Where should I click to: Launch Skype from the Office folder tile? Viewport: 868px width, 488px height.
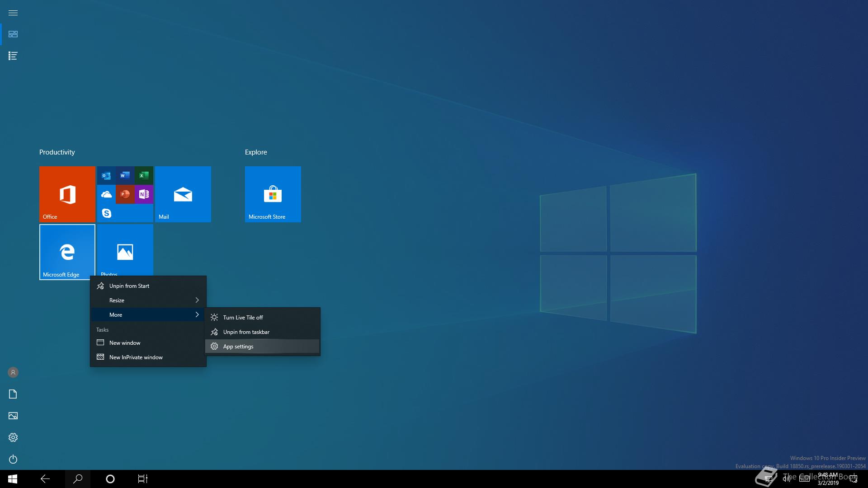pos(106,213)
